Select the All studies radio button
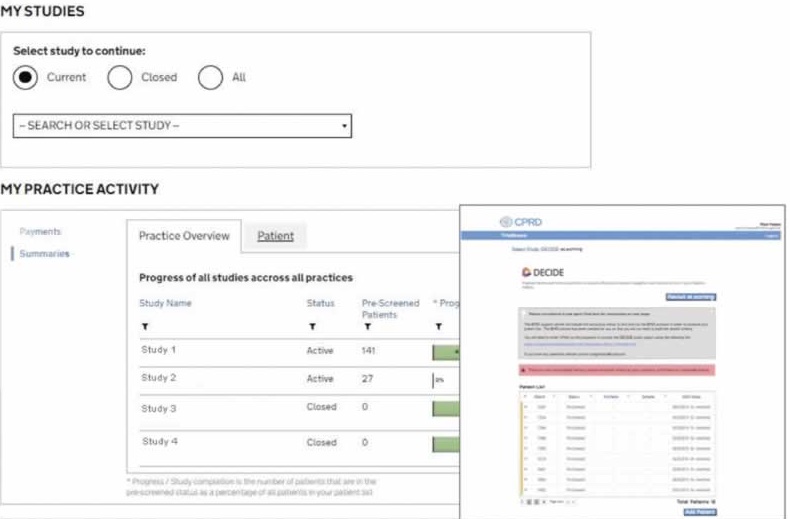Viewport: 790px width, 519px height. pyautogui.click(x=210, y=77)
